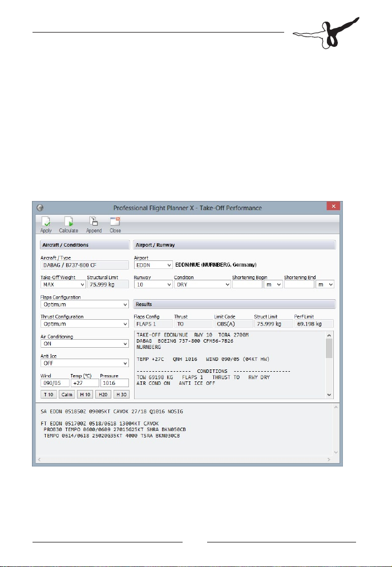The image size is (392, 567).
Task: Close the Take-Off Performance window
Action: point(333,206)
